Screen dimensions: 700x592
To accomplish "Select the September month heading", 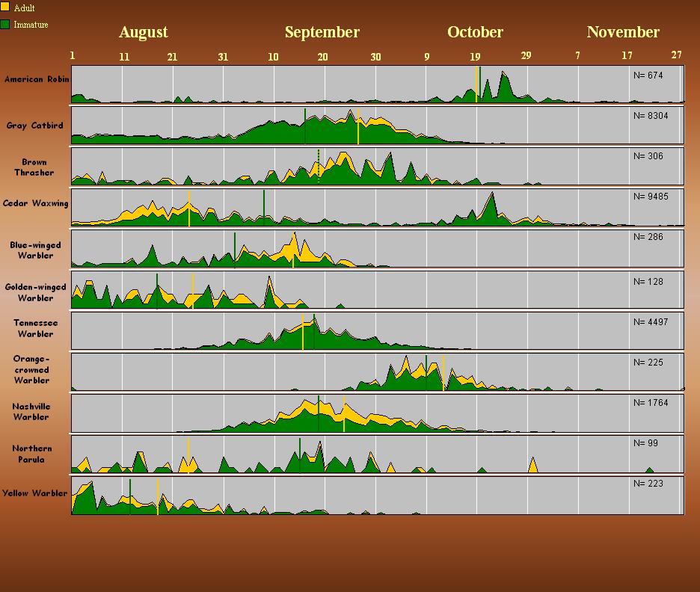I will click(322, 32).
